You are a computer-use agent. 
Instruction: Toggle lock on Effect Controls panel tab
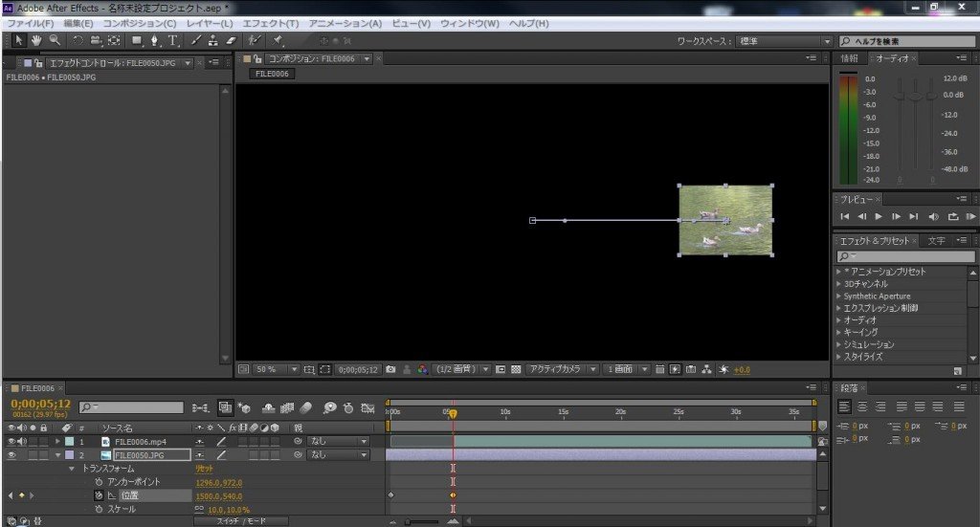tap(38, 63)
